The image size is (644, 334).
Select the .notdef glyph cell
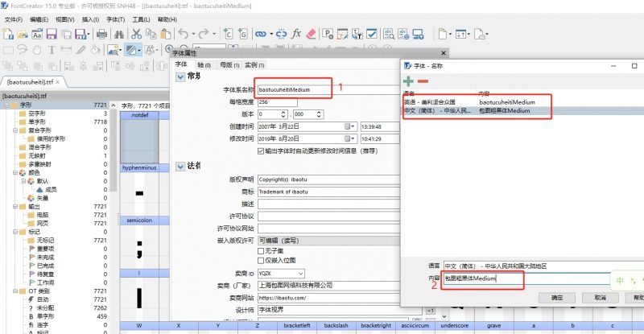pyautogui.click(x=139, y=138)
